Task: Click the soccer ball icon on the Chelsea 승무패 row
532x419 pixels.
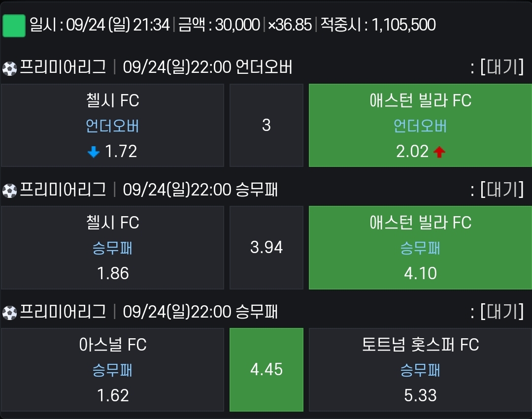Action: [9, 191]
